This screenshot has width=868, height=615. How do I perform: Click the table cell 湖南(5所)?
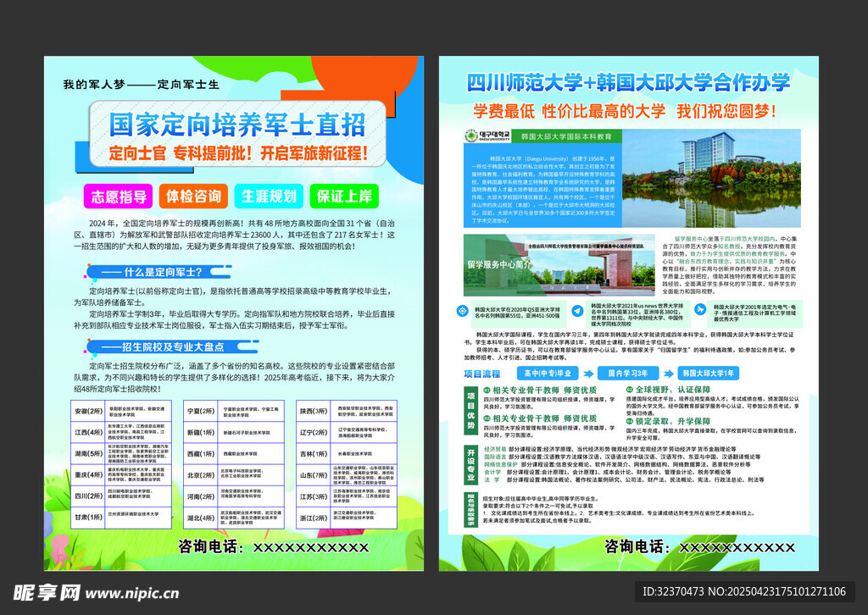[88, 453]
